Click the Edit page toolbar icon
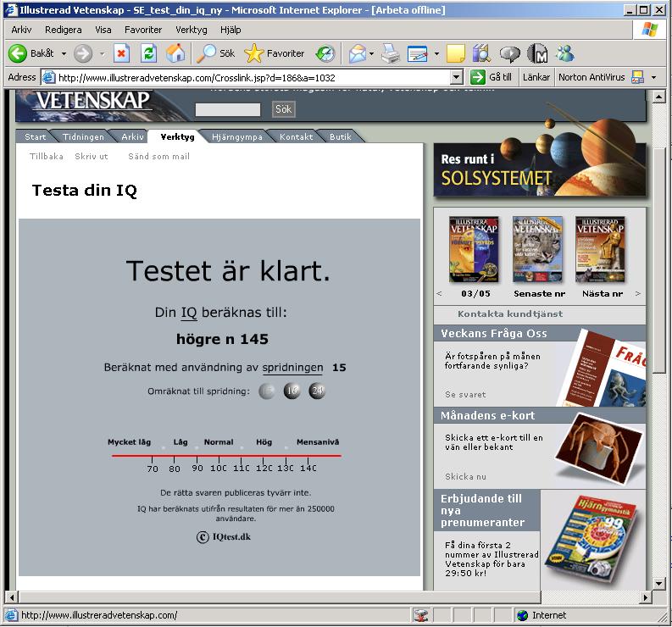 tap(418, 53)
